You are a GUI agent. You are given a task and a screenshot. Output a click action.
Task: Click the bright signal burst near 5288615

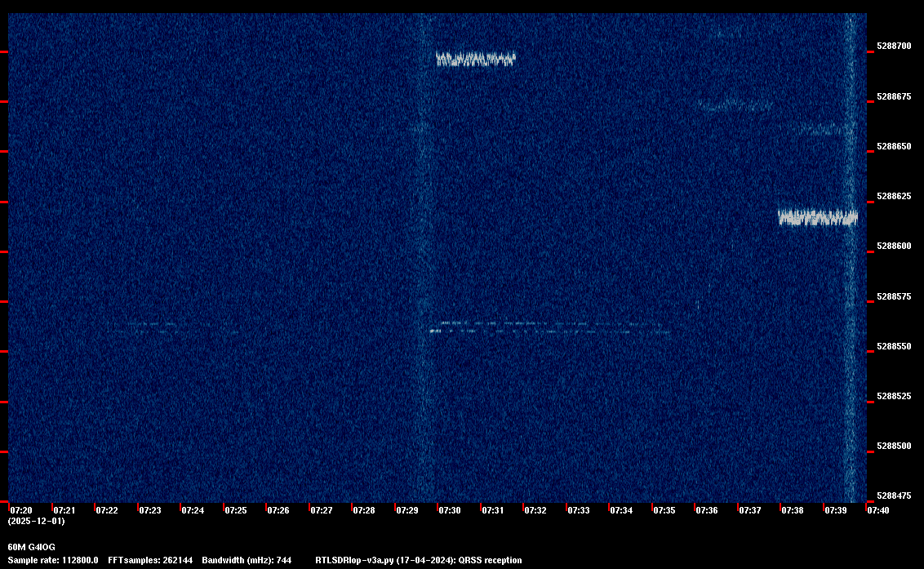click(x=818, y=218)
